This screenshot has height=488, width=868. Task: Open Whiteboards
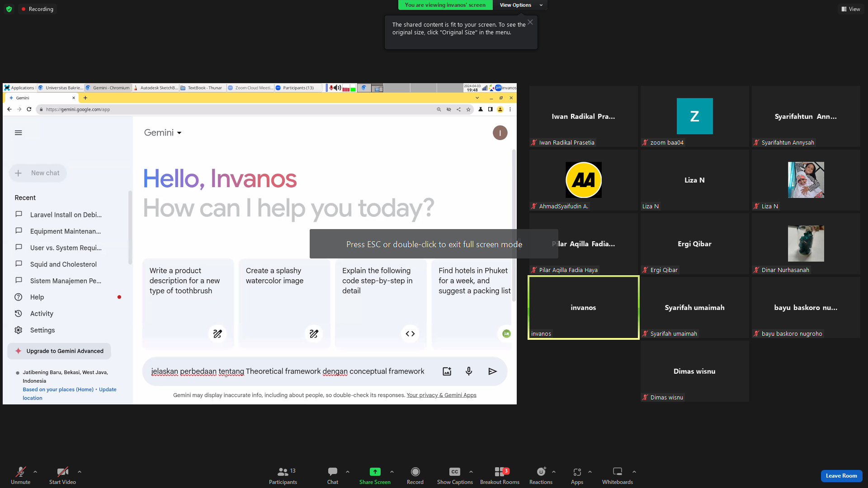(617, 475)
